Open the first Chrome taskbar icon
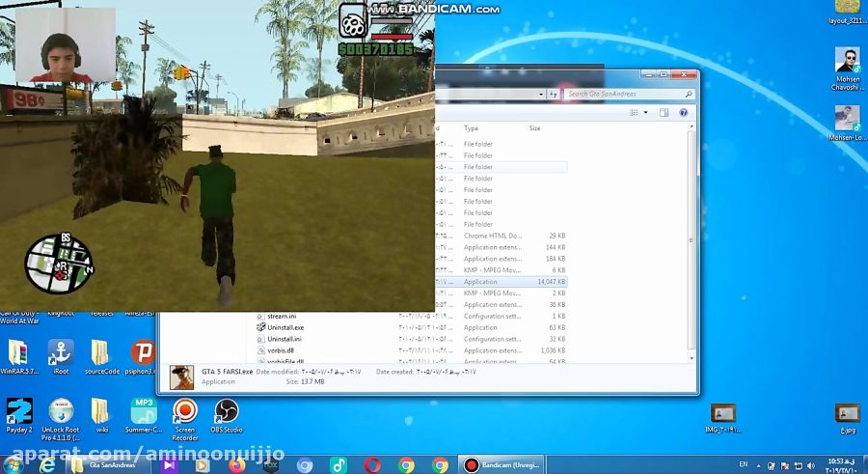Viewport: 868px width, 474px height. (406, 464)
